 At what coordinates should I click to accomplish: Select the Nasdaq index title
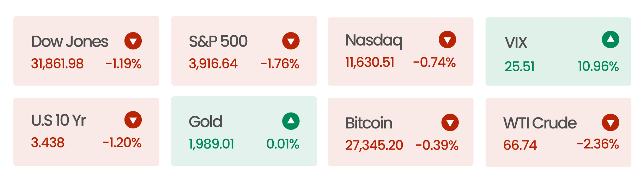click(x=373, y=41)
